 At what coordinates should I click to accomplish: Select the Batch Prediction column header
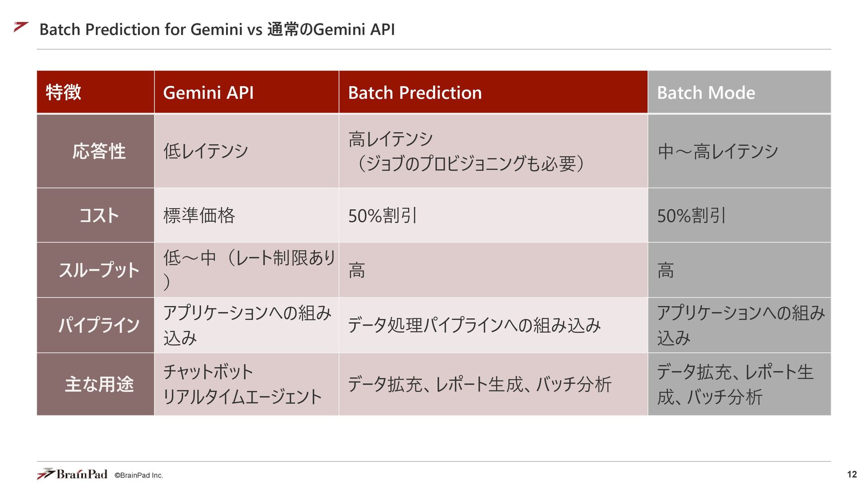coord(493,92)
